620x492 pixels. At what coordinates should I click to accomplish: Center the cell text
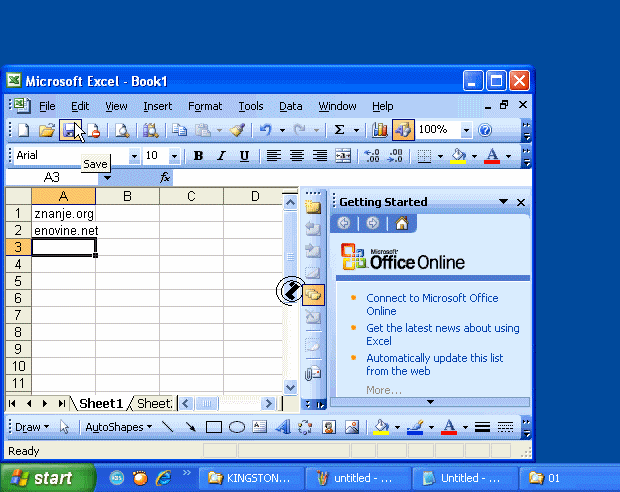(x=297, y=156)
